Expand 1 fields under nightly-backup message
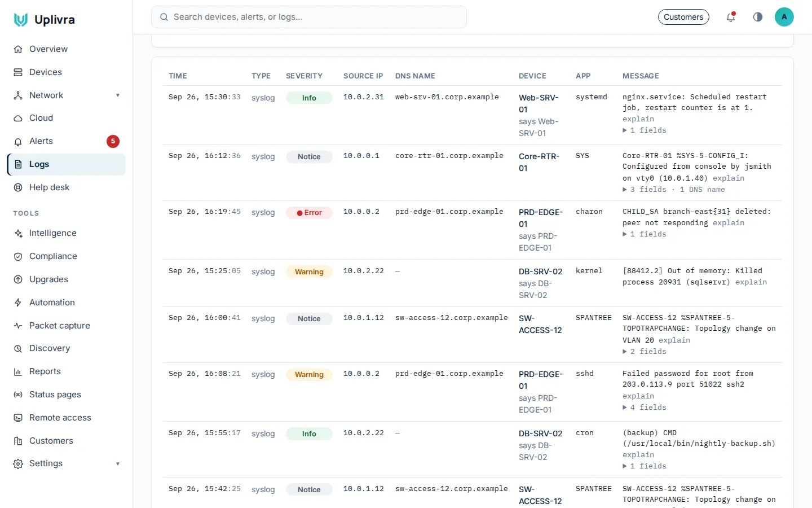Screen dimensions: 812x508 click(645, 466)
